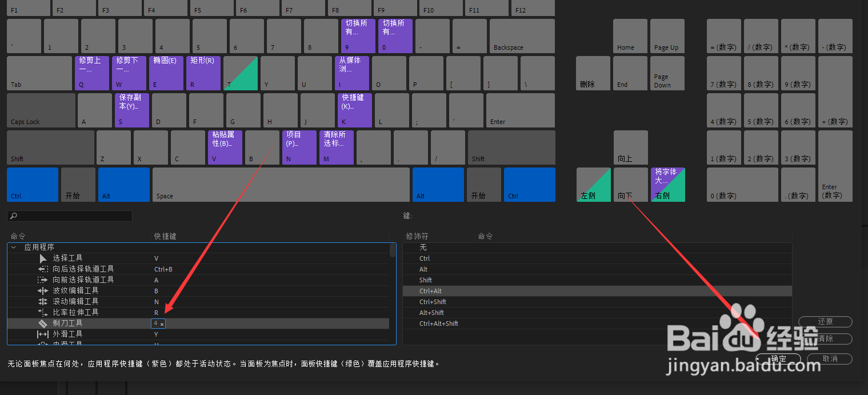Click the N key labeled 项目(P)
The image size is (868, 395).
tap(299, 147)
